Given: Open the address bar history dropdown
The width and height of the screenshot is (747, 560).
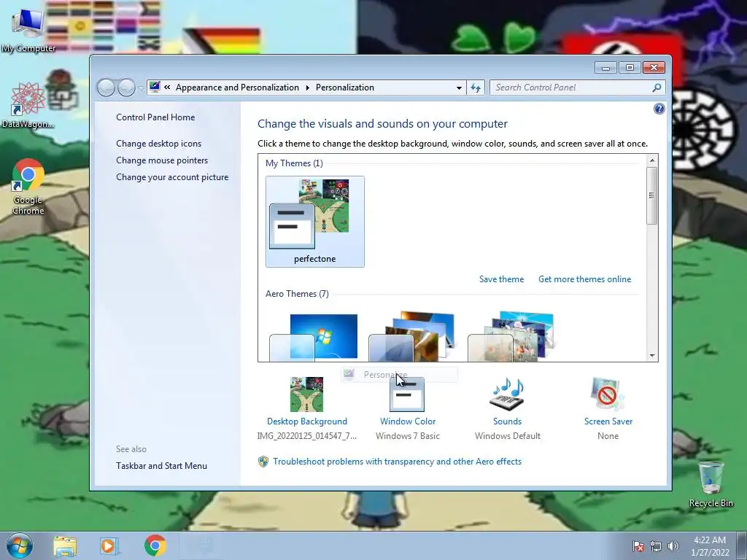Looking at the screenshot, I should 459,87.
